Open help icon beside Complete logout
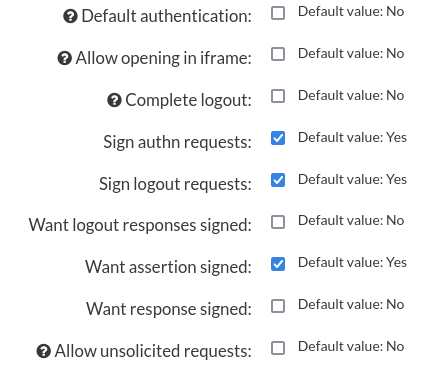 (x=114, y=100)
